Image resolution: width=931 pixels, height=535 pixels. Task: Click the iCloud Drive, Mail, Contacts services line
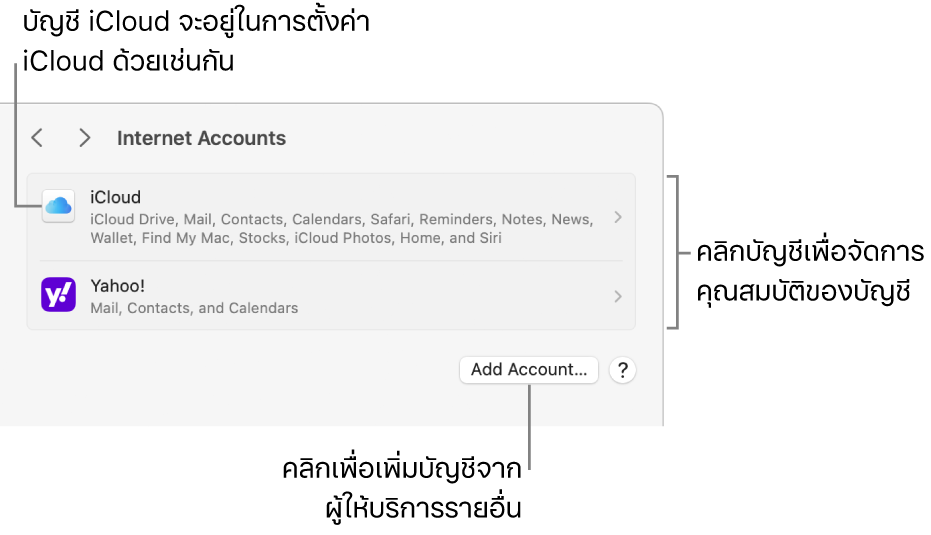coord(340,219)
